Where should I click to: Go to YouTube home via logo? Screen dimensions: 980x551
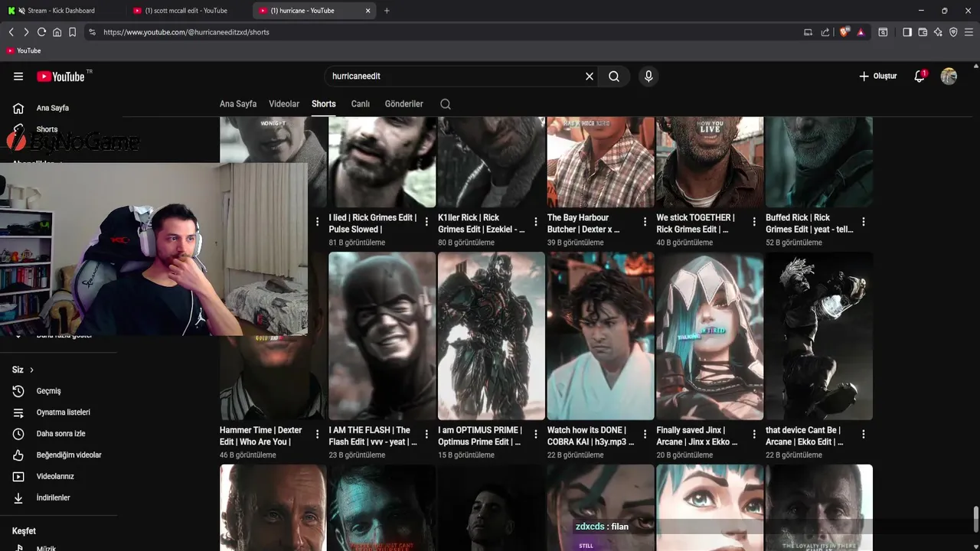pyautogui.click(x=60, y=77)
